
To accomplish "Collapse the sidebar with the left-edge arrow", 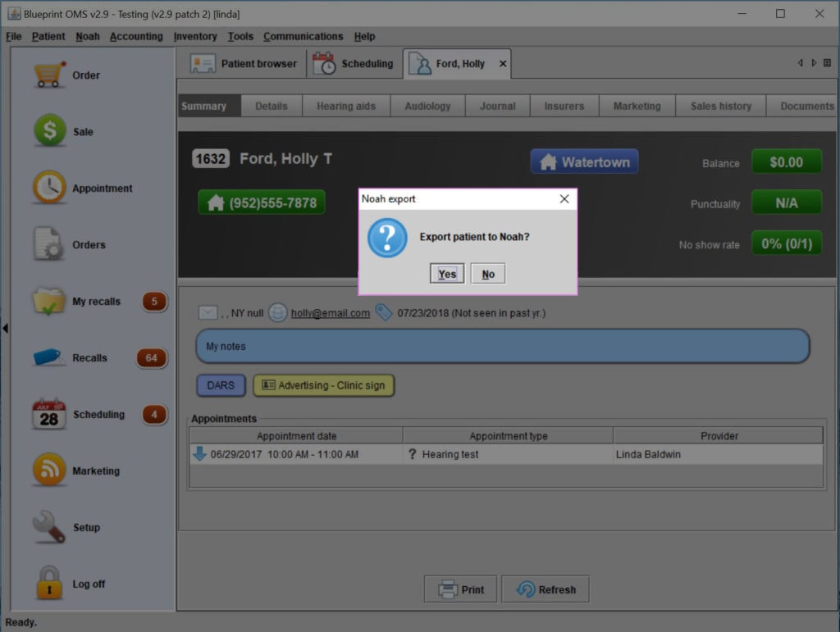I will coord(5,327).
